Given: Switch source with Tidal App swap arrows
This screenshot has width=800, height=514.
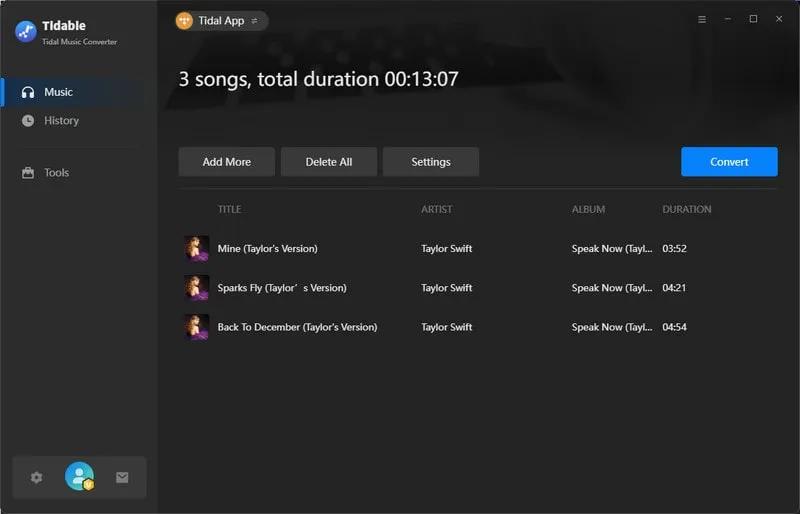Looking at the screenshot, I should (x=254, y=21).
